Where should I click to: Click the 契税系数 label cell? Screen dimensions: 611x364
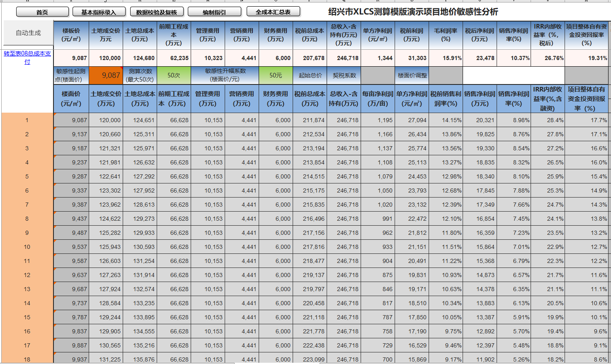pyautogui.click(x=344, y=75)
